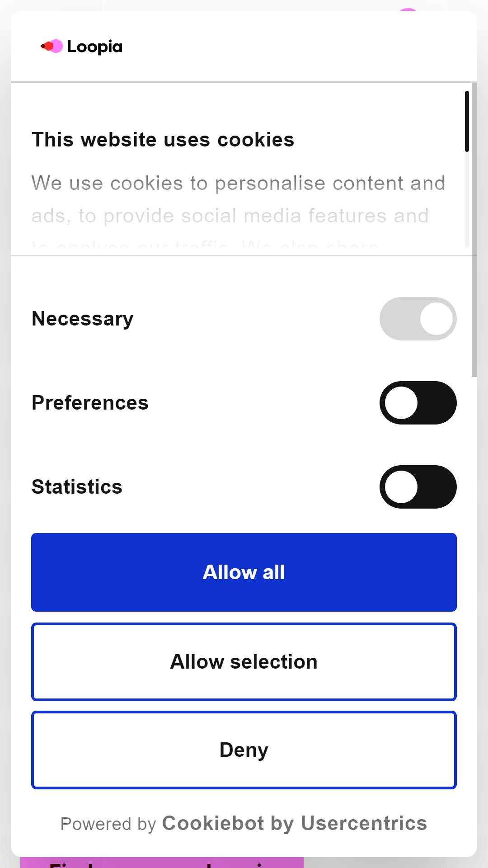488x868 pixels.
Task: Click 'This website uses cookies' heading
Action: (x=163, y=140)
